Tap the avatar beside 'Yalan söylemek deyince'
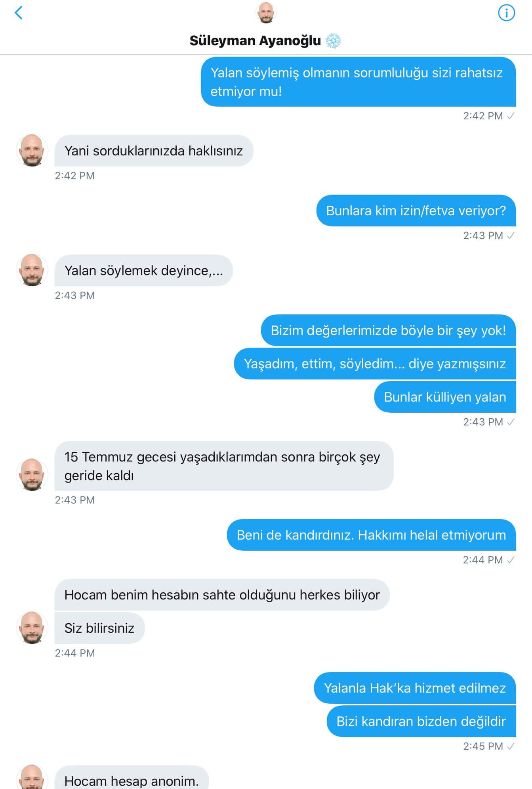This screenshot has height=789, width=532. point(32,270)
